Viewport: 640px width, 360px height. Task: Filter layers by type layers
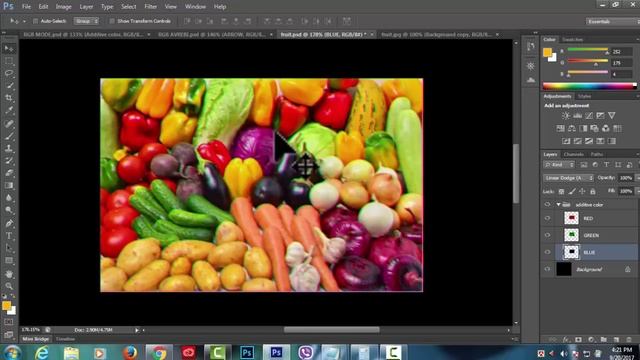pos(607,165)
